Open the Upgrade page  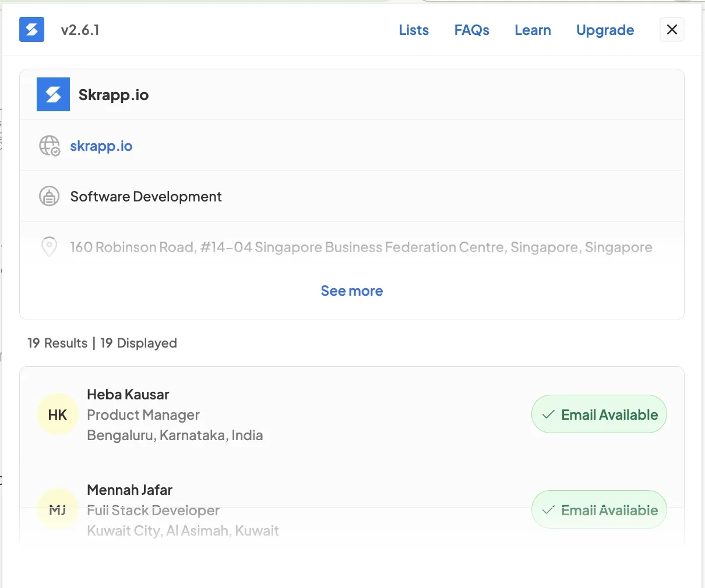pos(605,30)
